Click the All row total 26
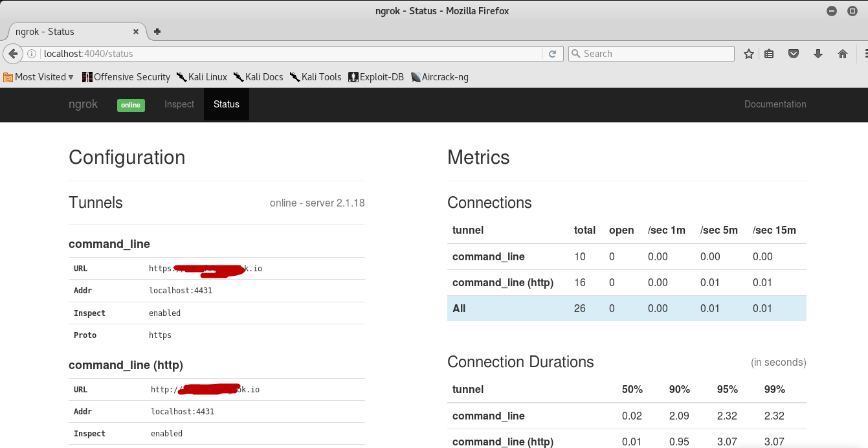Viewport: 868px width, 448px height. (x=580, y=309)
